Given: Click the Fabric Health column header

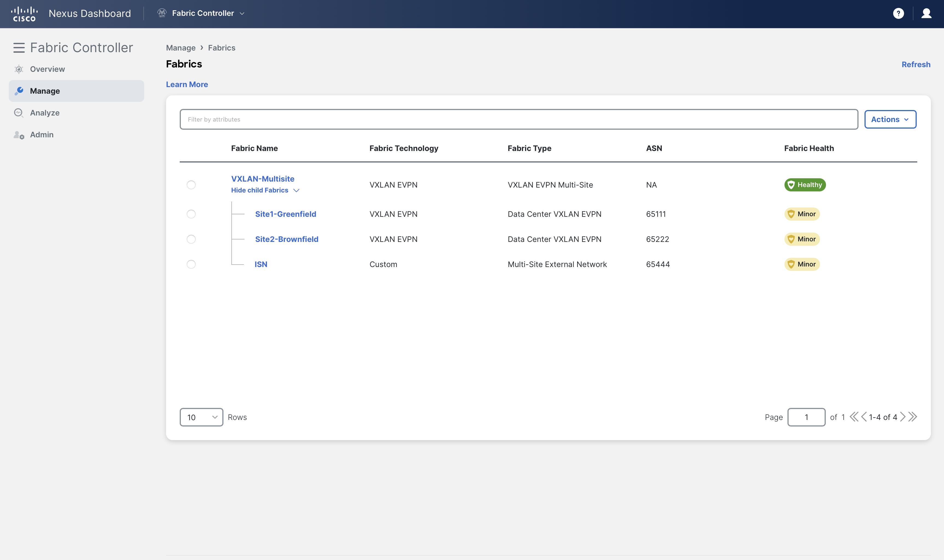Looking at the screenshot, I should (809, 148).
